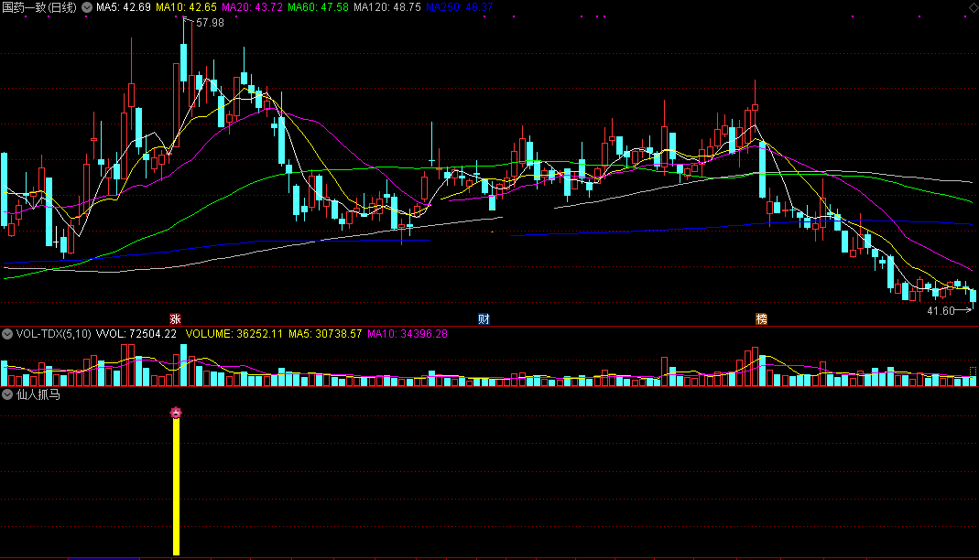Image resolution: width=979 pixels, height=560 pixels.
Task: Select the MA10: 42.65 label
Action: (x=186, y=7)
